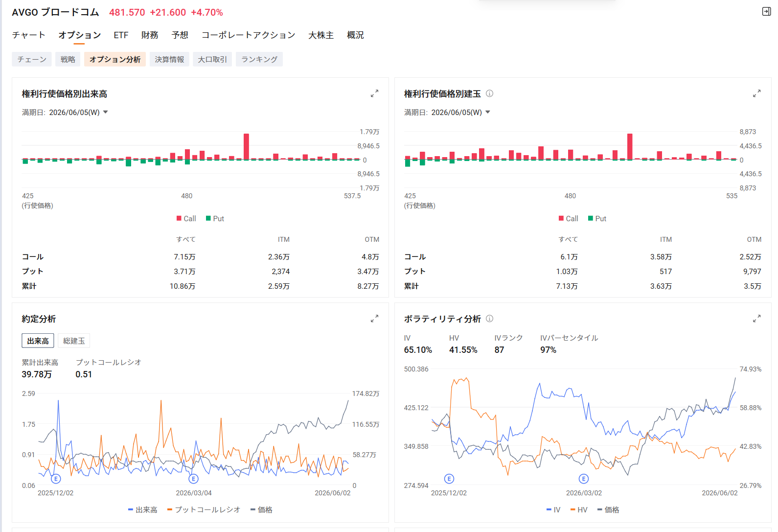Open the コーポレートアクション tab
This screenshot has width=778, height=532.
point(249,35)
